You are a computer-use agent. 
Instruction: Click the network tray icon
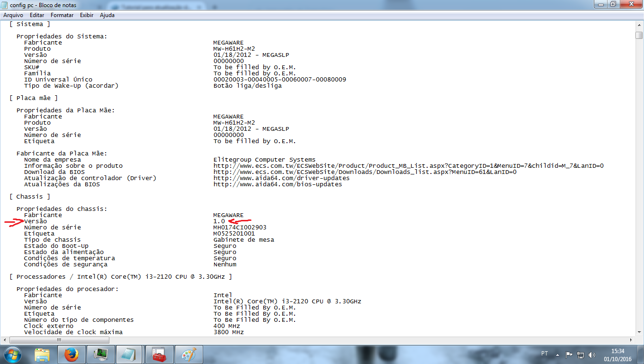click(581, 355)
